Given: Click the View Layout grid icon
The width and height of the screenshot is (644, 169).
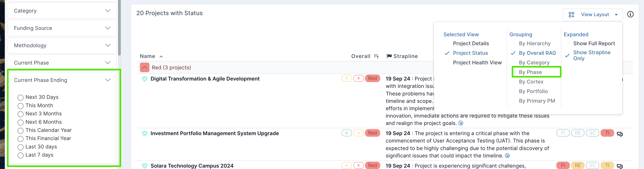Looking at the screenshot, I should (x=571, y=15).
